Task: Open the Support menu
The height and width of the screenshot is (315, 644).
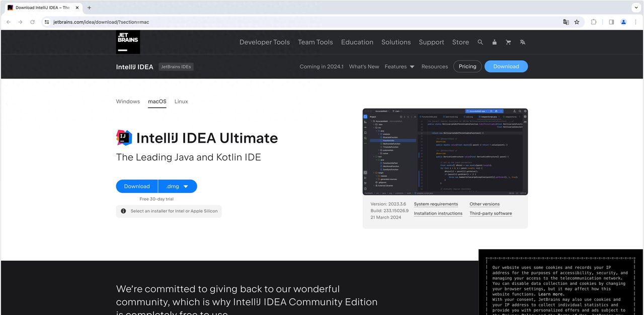Action: [432, 42]
